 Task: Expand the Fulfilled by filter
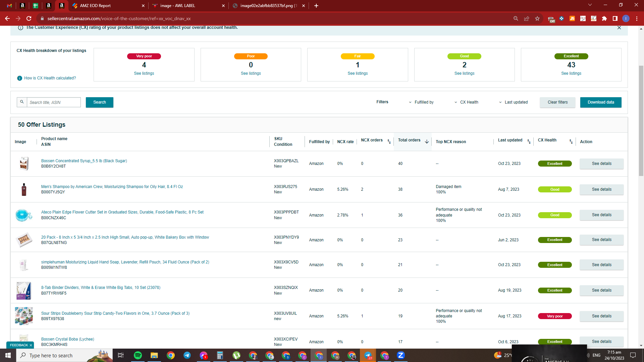421,102
